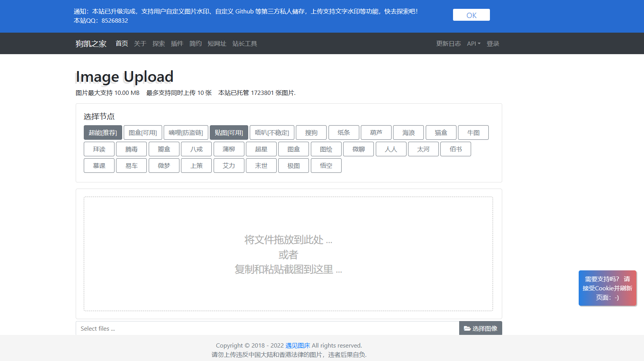Expand the API dropdown menu
This screenshot has width=644, height=361.
coord(474,44)
